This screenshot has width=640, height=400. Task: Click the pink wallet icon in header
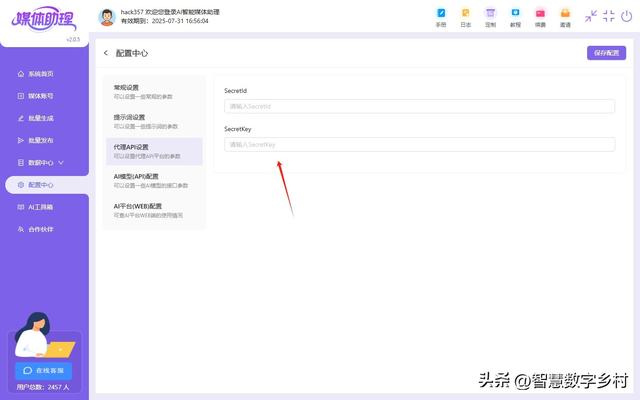click(540, 13)
